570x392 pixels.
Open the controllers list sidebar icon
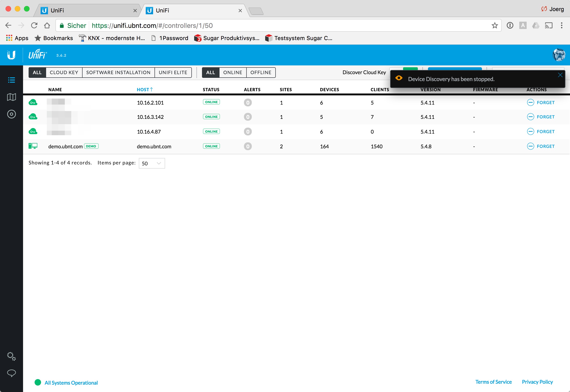pyautogui.click(x=11, y=80)
